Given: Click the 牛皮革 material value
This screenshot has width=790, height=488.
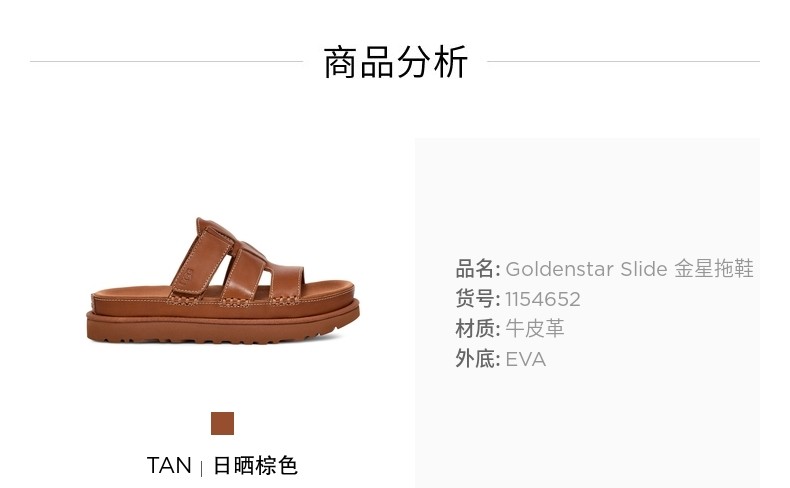Looking at the screenshot, I should pyautogui.click(x=535, y=329).
